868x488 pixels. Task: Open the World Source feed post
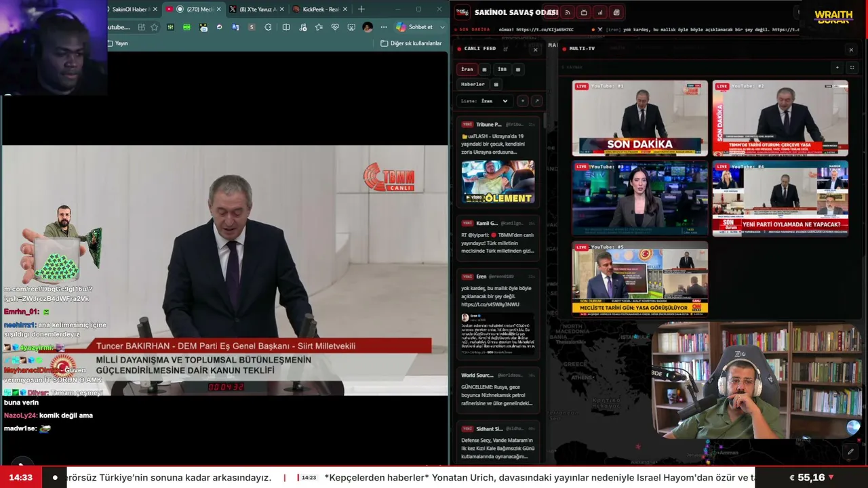tap(498, 390)
